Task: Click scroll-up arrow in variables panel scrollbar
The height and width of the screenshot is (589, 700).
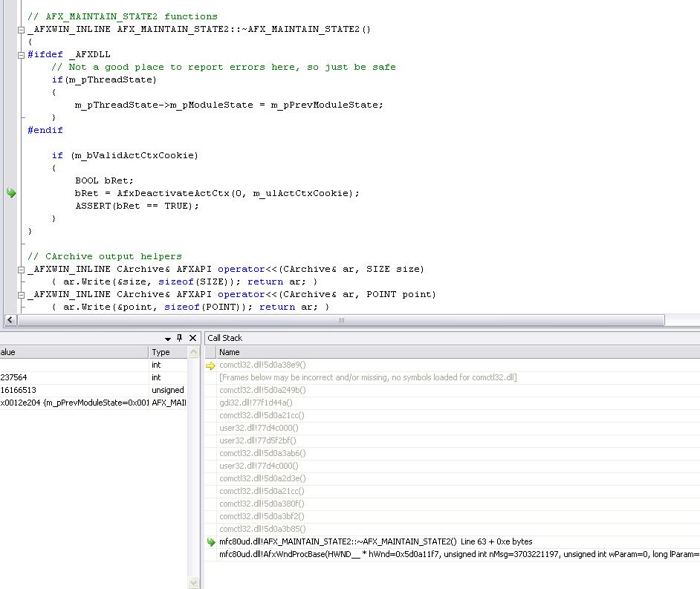Action: 195,352
